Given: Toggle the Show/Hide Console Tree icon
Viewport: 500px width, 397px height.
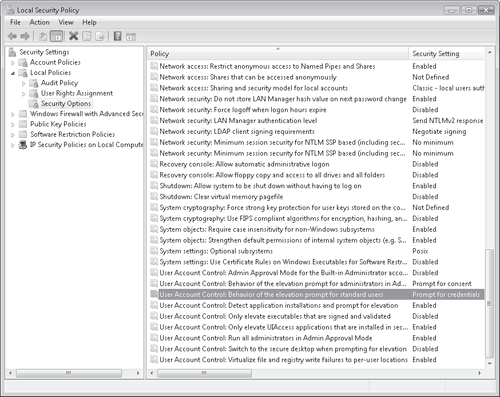Looking at the screenshot, I should click(x=56, y=36).
